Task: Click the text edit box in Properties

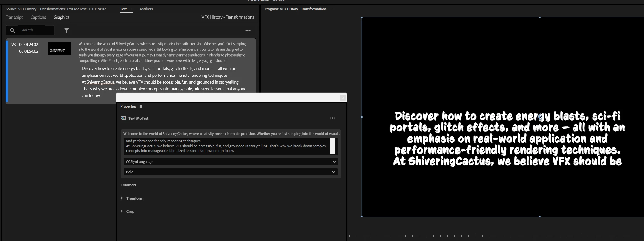Action: pos(227,146)
